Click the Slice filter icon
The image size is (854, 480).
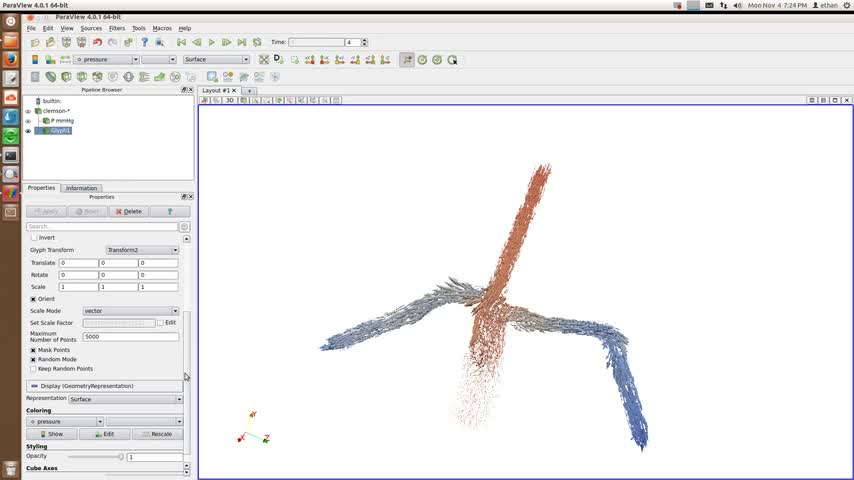pos(82,77)
